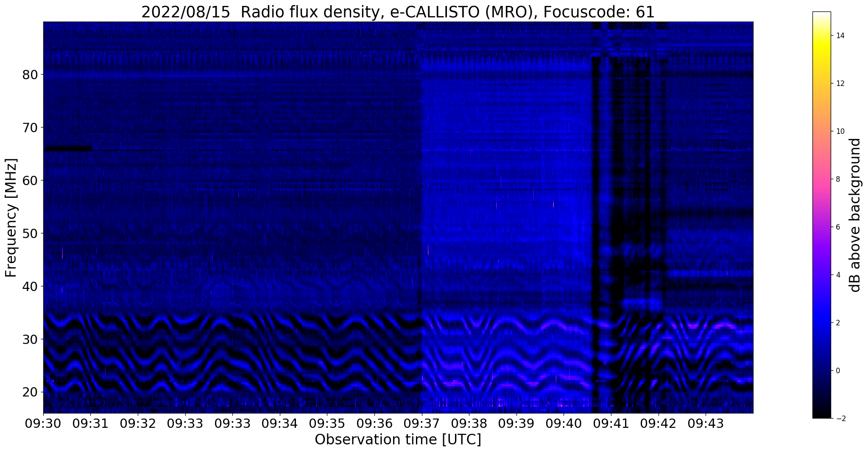Click the colorbar tick value 8
Screen dimensions: 868x452
click(x=837, y=179)
